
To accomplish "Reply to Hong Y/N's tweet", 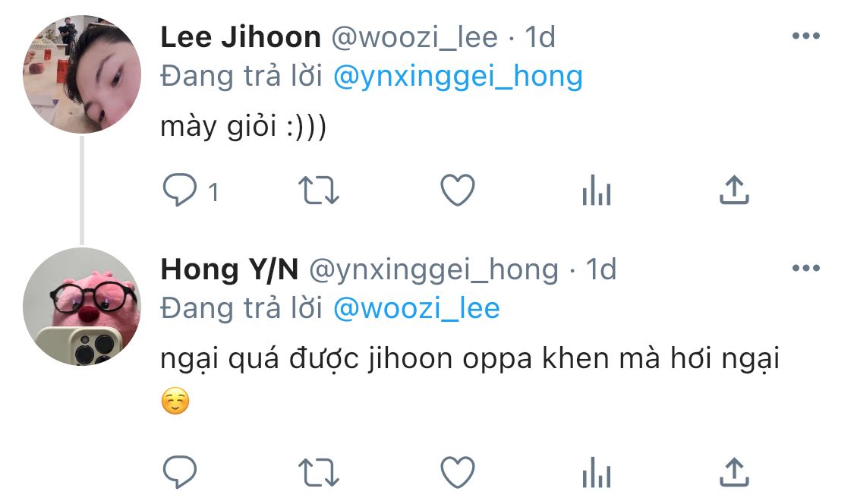I will [180, 472].
